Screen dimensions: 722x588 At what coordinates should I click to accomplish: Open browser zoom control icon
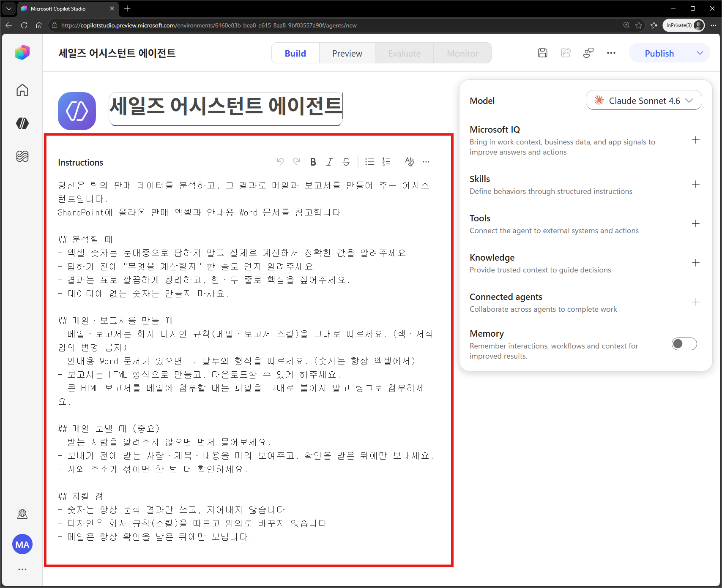tap(626, 25)
